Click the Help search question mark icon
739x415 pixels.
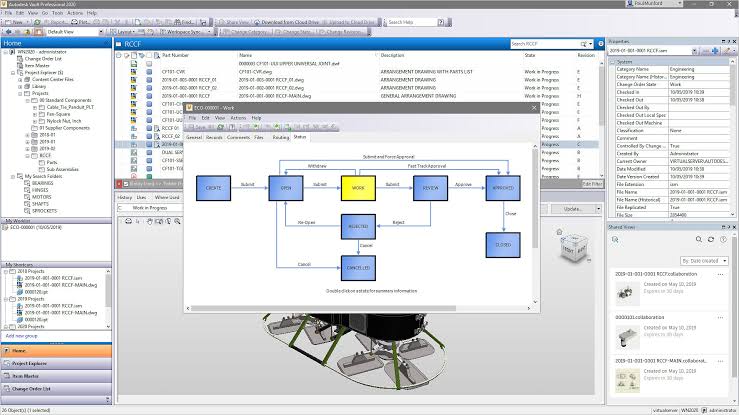tap(441, 22)
